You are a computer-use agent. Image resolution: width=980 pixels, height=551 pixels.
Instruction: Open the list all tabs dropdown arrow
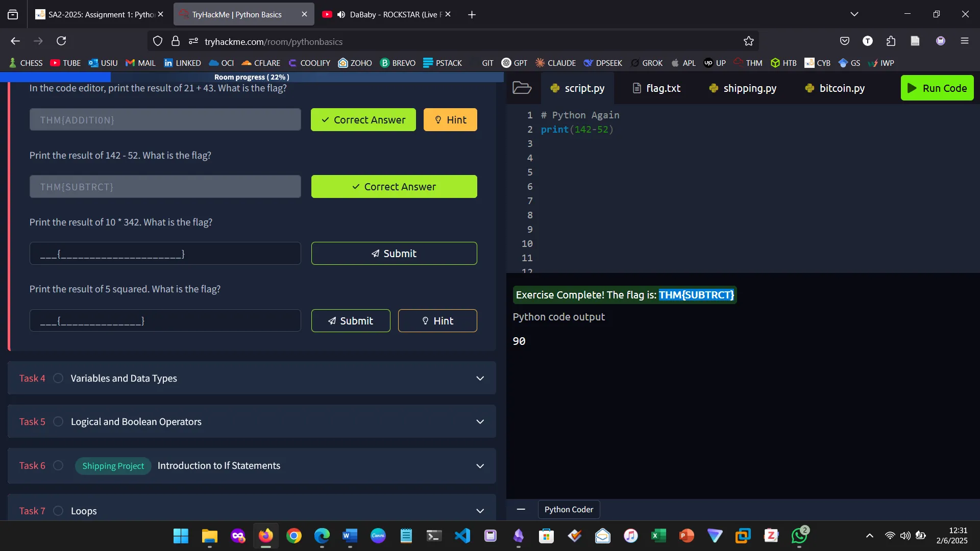854,14
